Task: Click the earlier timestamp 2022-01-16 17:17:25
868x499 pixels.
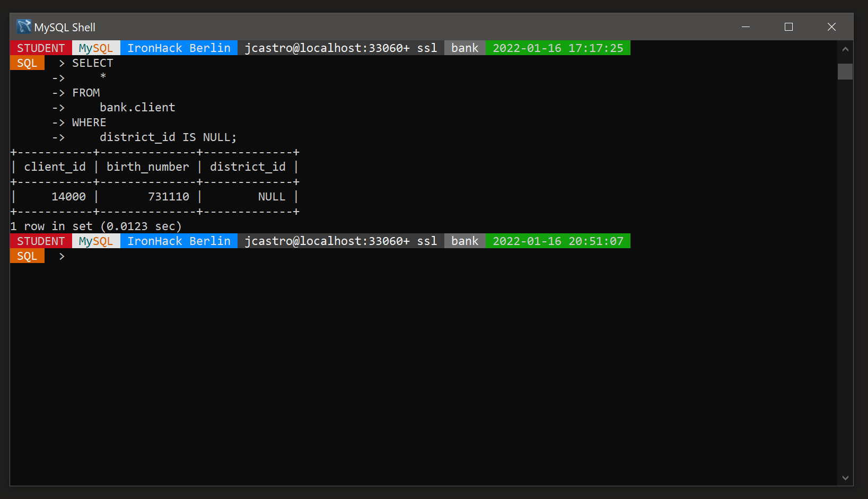Action: point(558,48)
